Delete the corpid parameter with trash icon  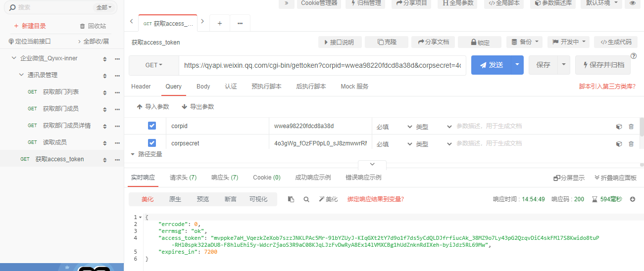(x=631, y=127)
